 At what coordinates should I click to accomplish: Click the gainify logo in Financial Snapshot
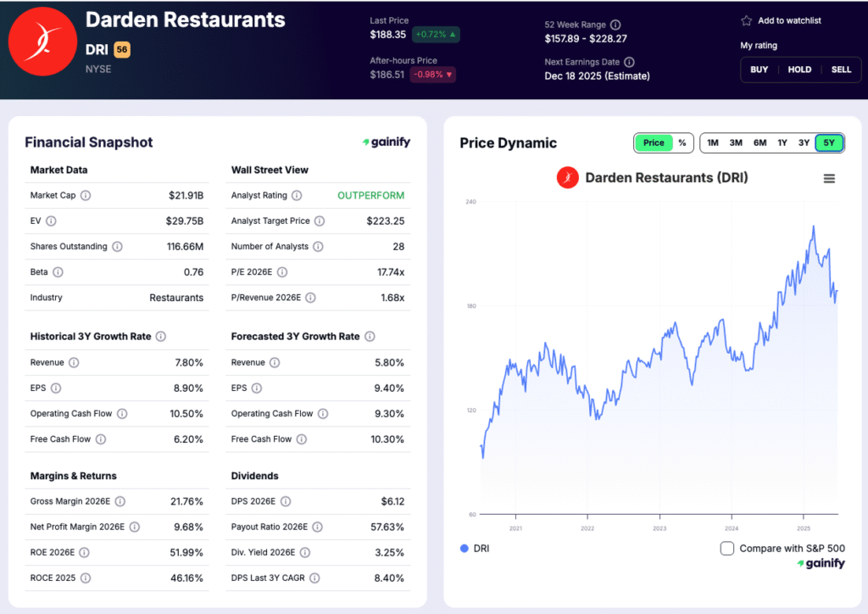click(386, 142)
